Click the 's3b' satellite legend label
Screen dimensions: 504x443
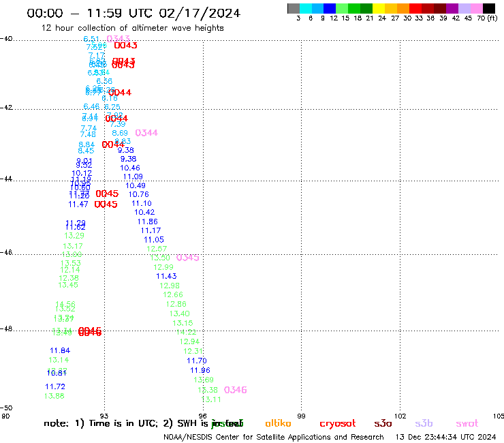click(x=424, y=423)
